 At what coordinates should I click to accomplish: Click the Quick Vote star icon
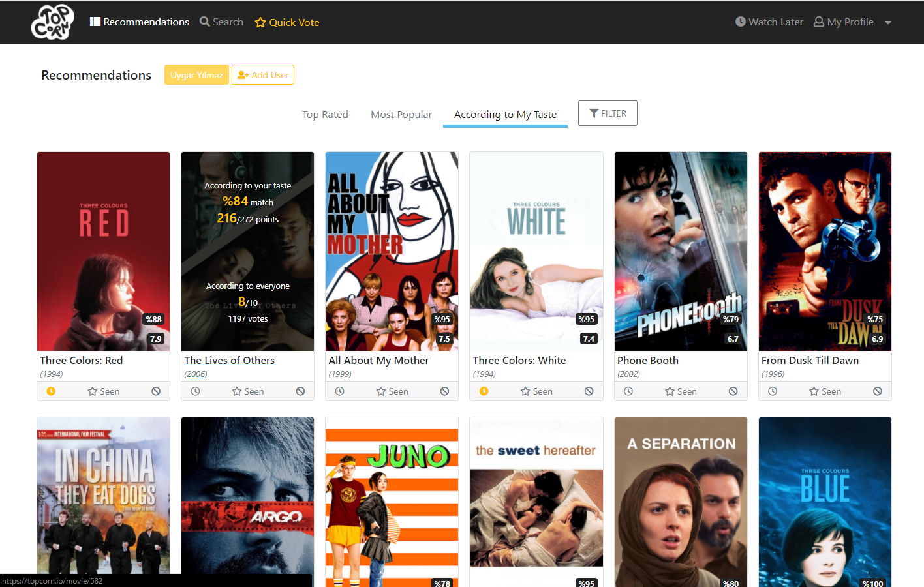(260, 22)
